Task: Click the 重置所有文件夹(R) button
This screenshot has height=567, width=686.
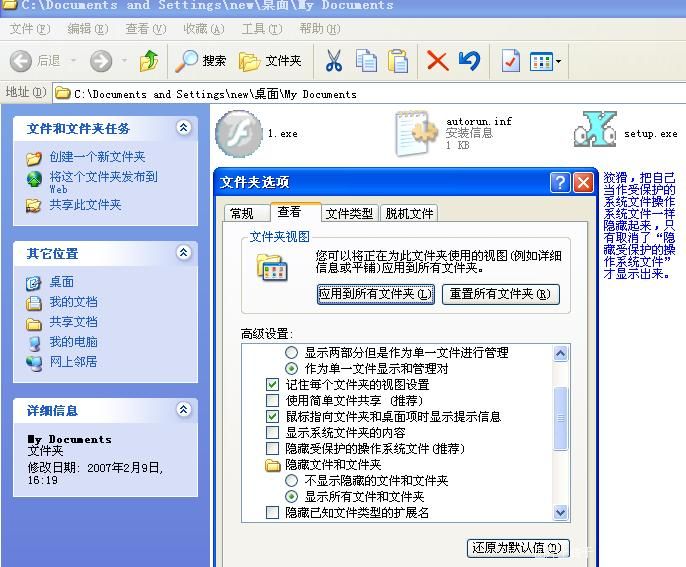Action: (x=500, y=294)
